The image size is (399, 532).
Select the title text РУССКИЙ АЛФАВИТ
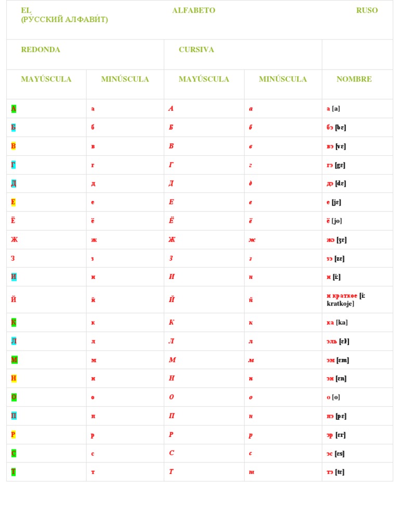click(64, 19)
